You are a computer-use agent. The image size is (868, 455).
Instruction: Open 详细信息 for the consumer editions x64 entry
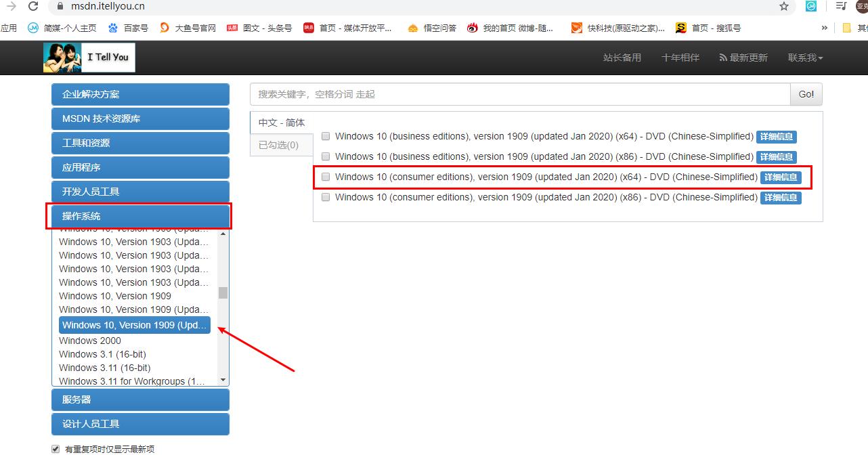pos(781,177)
